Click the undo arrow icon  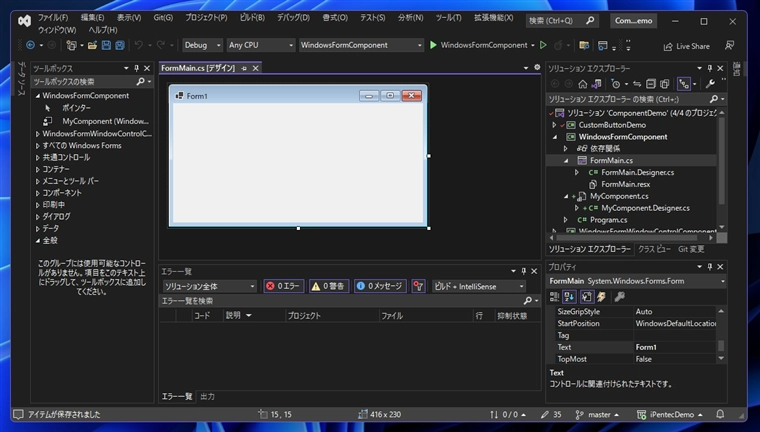pyautogui.click(x=139, y=45)
